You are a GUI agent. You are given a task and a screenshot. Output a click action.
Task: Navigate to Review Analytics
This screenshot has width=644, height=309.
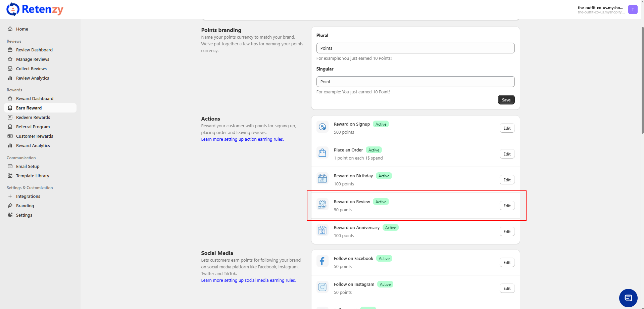33,78
